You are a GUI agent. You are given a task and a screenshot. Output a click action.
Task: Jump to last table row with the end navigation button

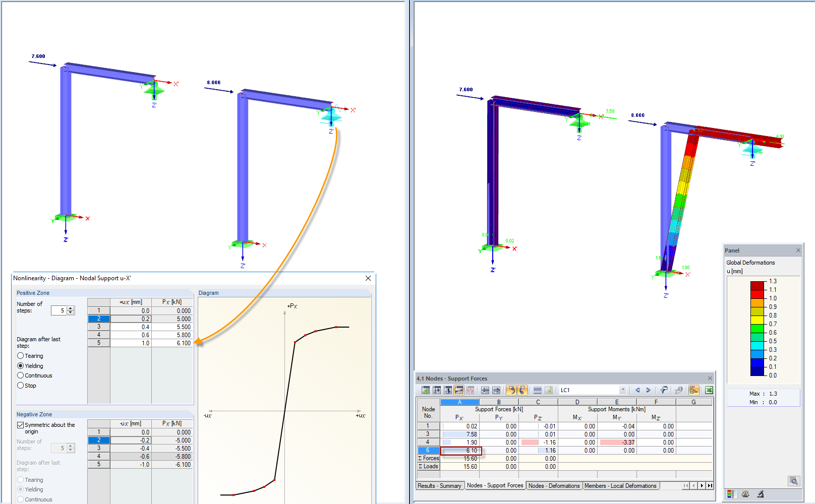pos(709,485)
